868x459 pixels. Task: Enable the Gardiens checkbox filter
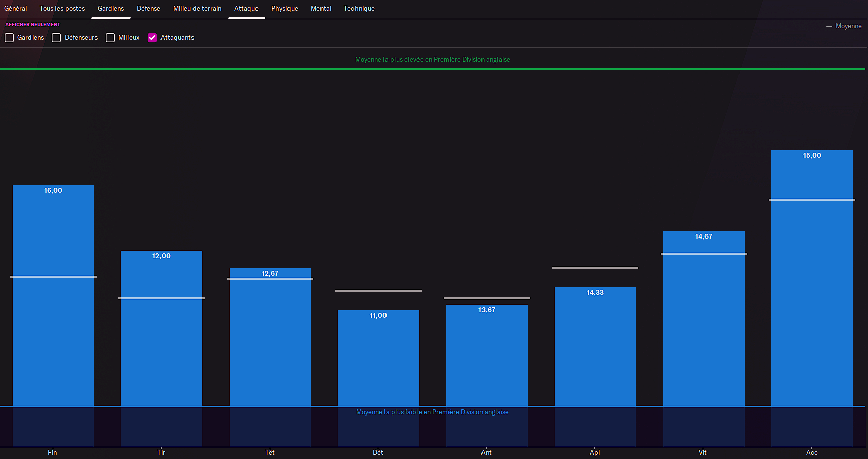pos(9,38)
